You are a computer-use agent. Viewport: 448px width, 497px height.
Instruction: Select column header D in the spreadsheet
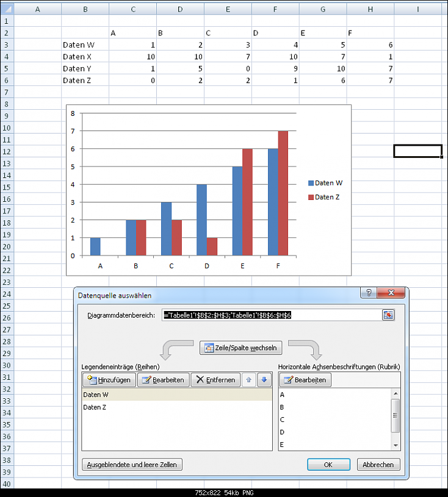[x=179, y=9]
